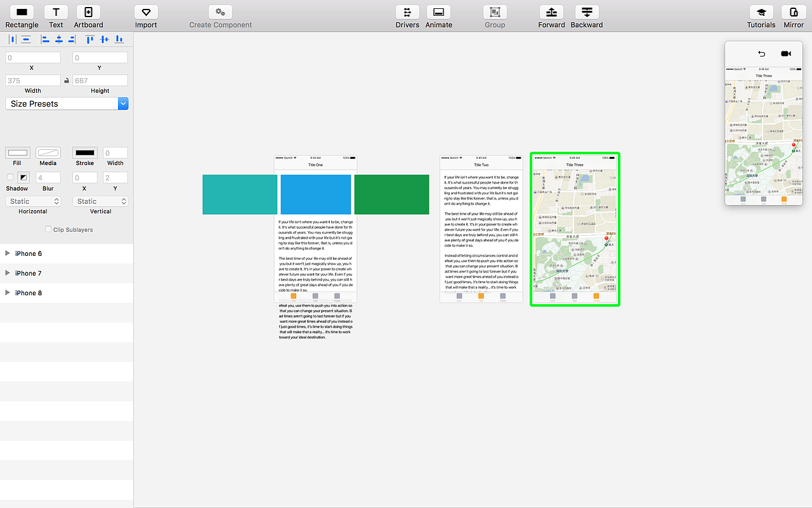Open the Tutorials window
812x508 pixels.
click(761, 12)
